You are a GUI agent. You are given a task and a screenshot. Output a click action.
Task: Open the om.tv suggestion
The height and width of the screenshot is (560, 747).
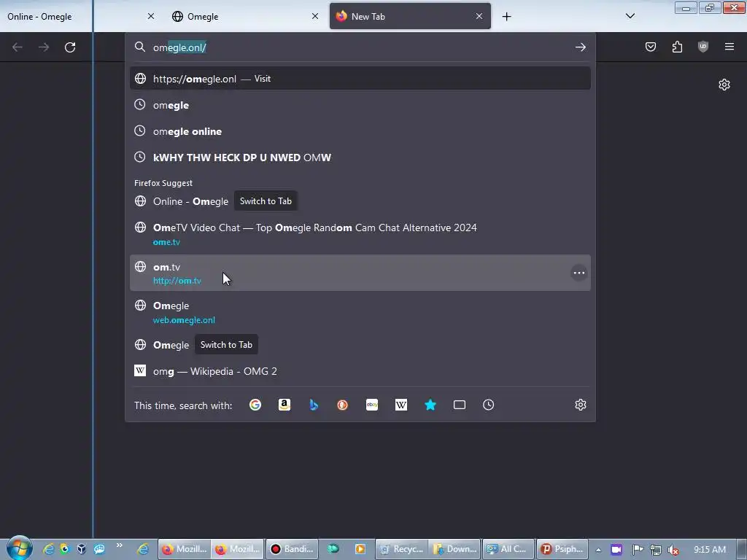pos(360,273)
